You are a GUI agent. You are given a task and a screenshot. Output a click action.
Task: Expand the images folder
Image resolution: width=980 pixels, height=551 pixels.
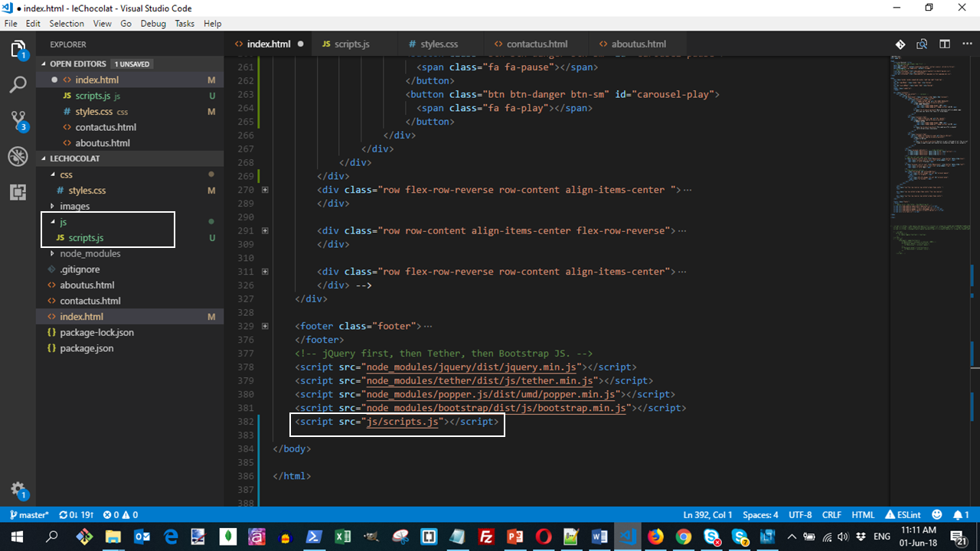coord(74,206)
